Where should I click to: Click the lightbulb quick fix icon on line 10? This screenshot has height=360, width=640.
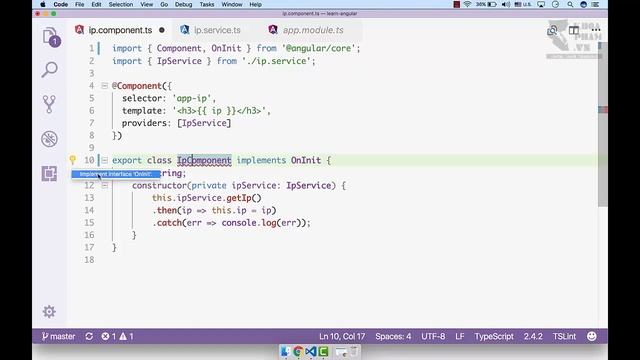(x=72, y=160)
